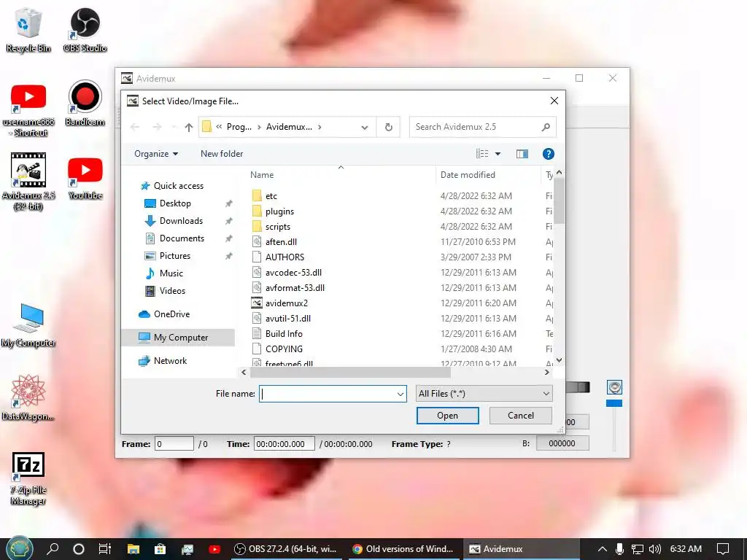Sort files by Date modified column
This screenshot has height=560, width=747.
click(x=468, y=175)
